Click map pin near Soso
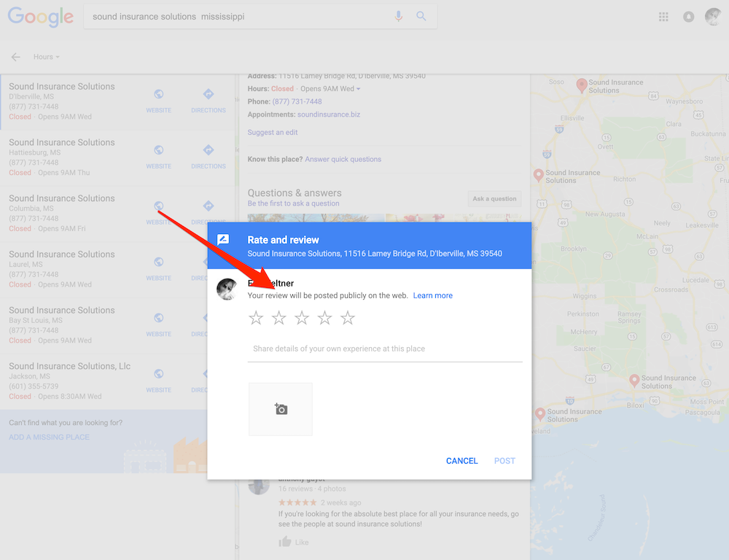 pos(582,85)
